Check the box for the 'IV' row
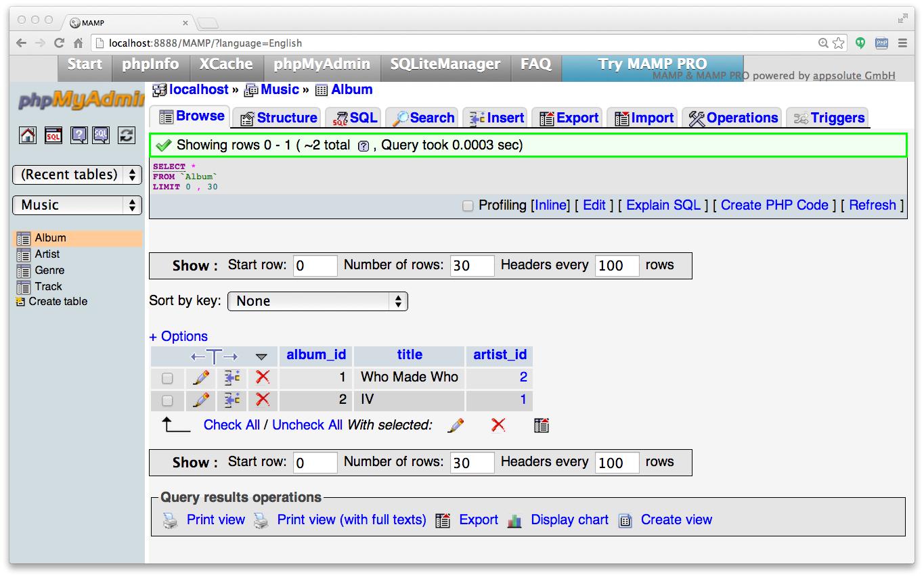Image resolution: width=924 pixels, height=577 pixels. tap(167, 401)
